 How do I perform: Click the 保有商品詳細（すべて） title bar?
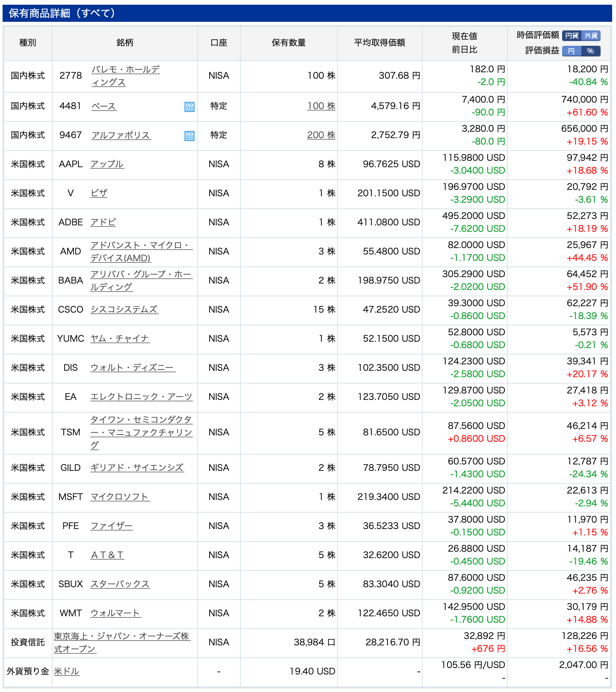coord(307,13)
